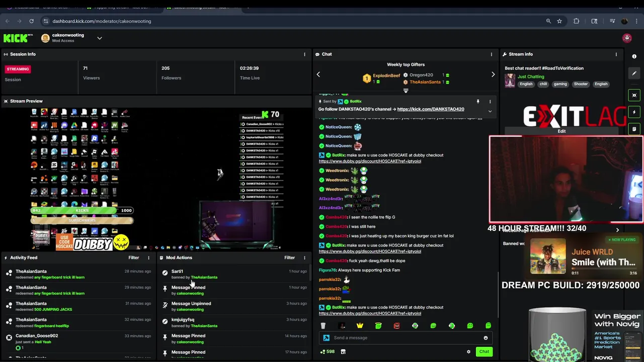The width and height of the screenshot is (644, 362).
Task: Open chat settings gear icon
Action: point(468,352)
